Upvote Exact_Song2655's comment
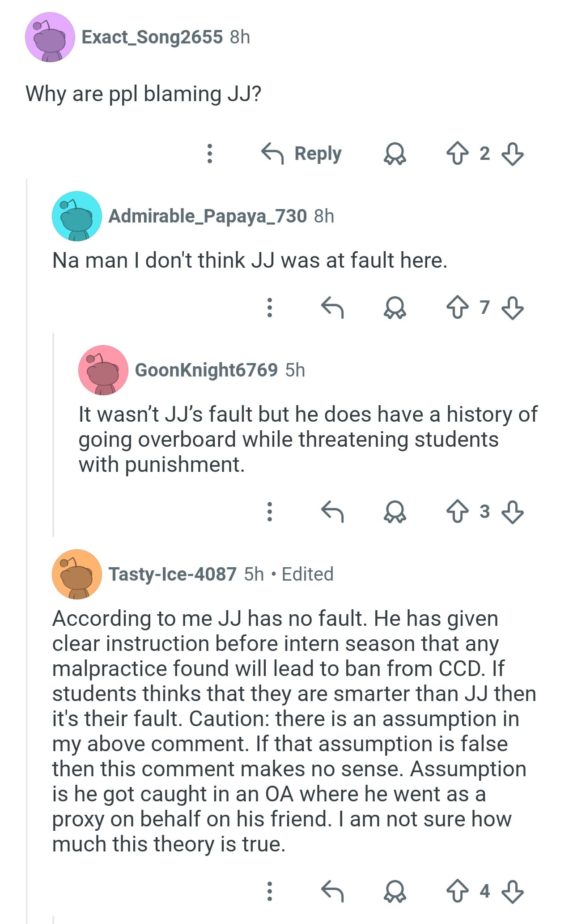The width and height of the screenshot is (569, 924). (x=458, y=154)
